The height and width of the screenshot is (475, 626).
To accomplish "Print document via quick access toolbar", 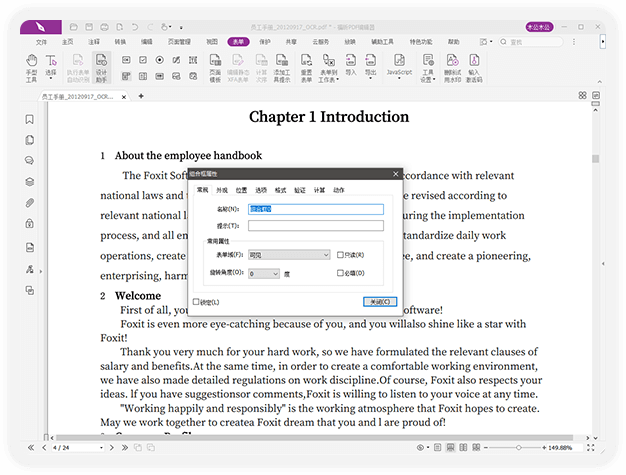I will coord(104,27).
